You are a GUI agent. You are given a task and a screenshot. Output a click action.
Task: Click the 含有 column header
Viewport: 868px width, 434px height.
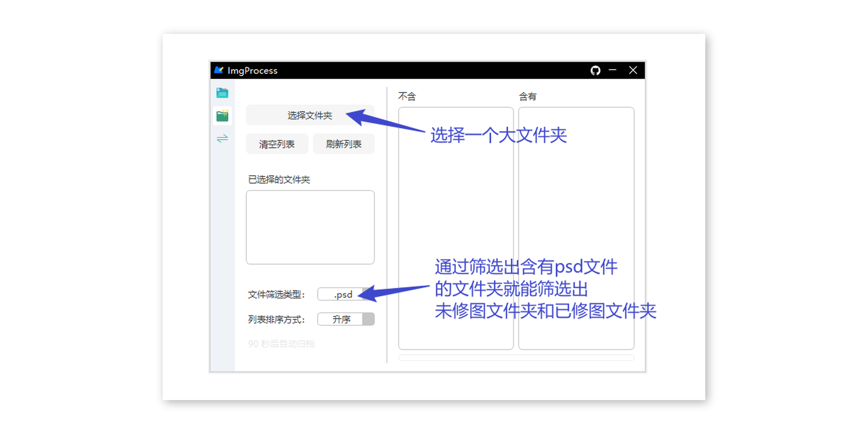click(x=528, y=96)
